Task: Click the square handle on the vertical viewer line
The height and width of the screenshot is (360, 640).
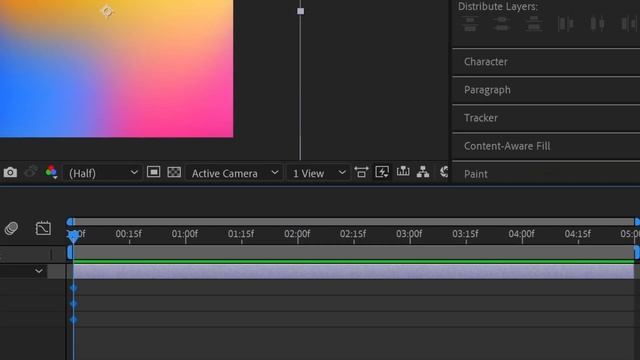Action: click(x=300, y=11)
